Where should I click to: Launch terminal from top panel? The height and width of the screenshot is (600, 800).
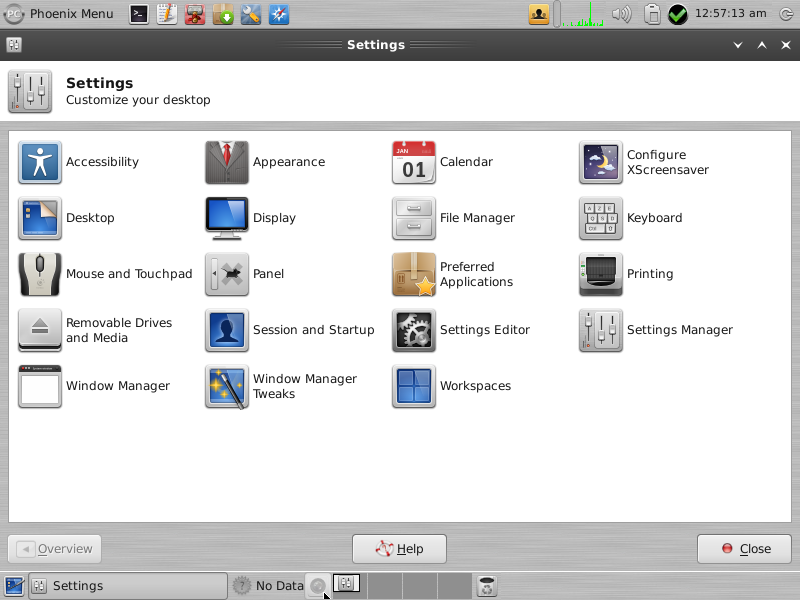139,14
